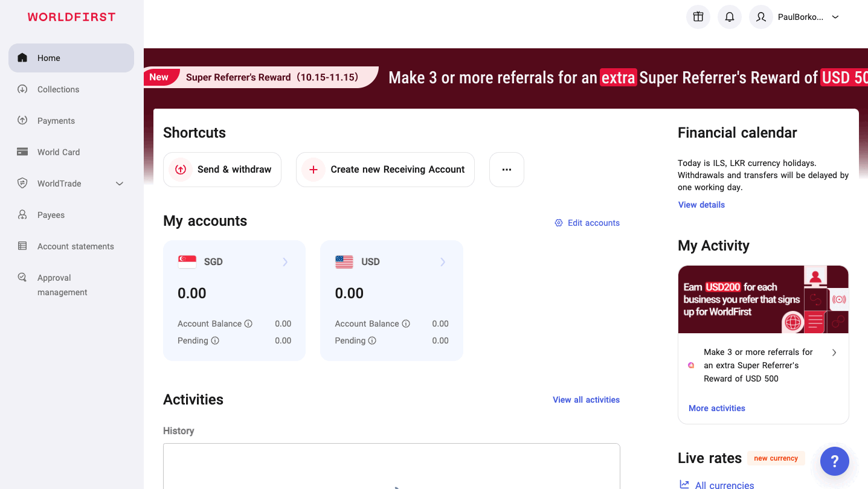Viewport: 868px width, 489px height.
Task: Open Payees from the sidebar
Action: [x=51, y=215]
